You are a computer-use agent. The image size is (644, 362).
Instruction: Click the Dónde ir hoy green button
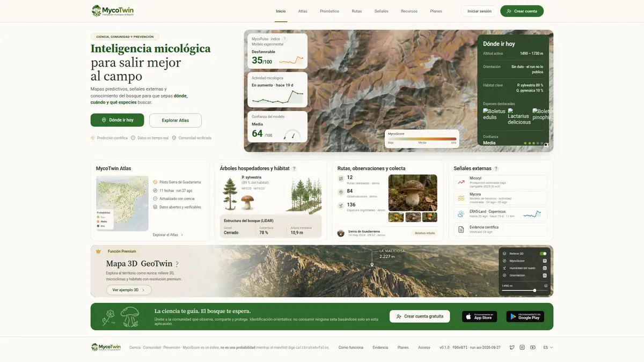(118, 120)
